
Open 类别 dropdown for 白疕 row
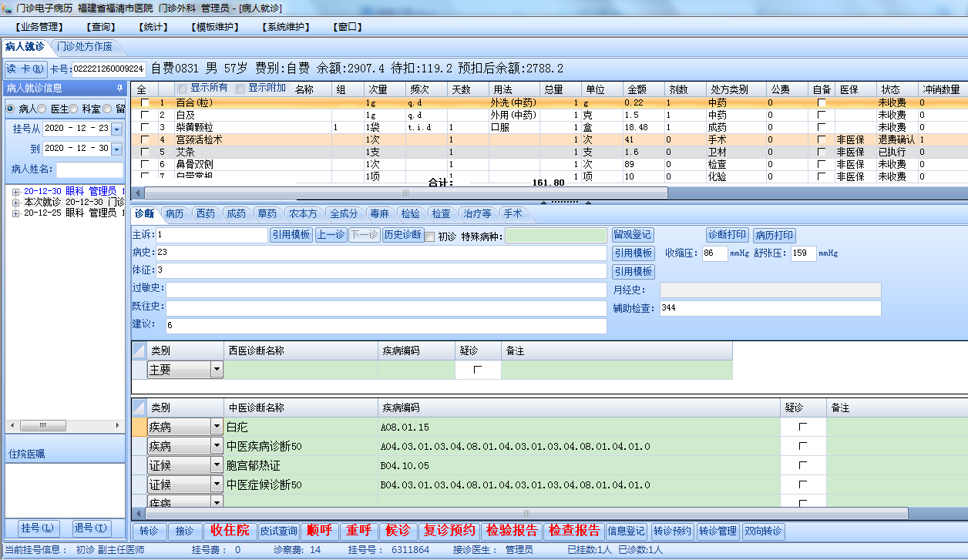point(217,427)
